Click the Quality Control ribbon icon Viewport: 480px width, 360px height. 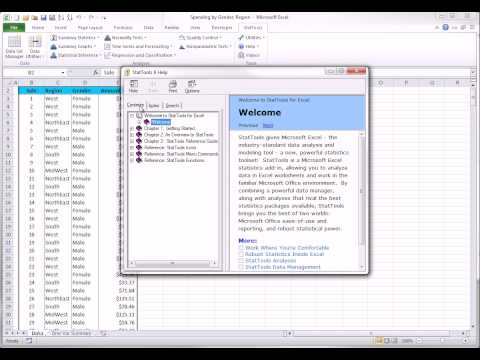[x=182, y=38]
